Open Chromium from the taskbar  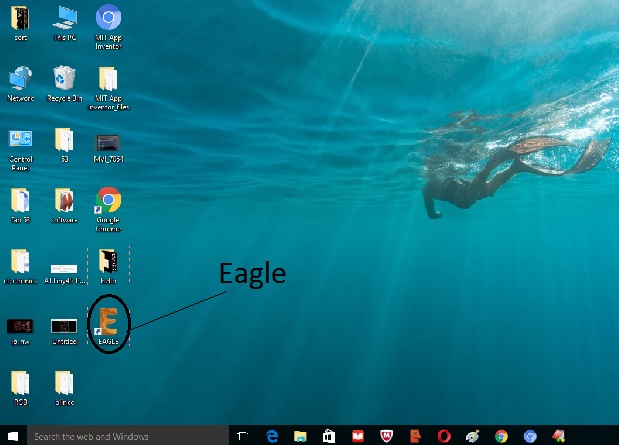pyautogui.click(x=530, y=436)
